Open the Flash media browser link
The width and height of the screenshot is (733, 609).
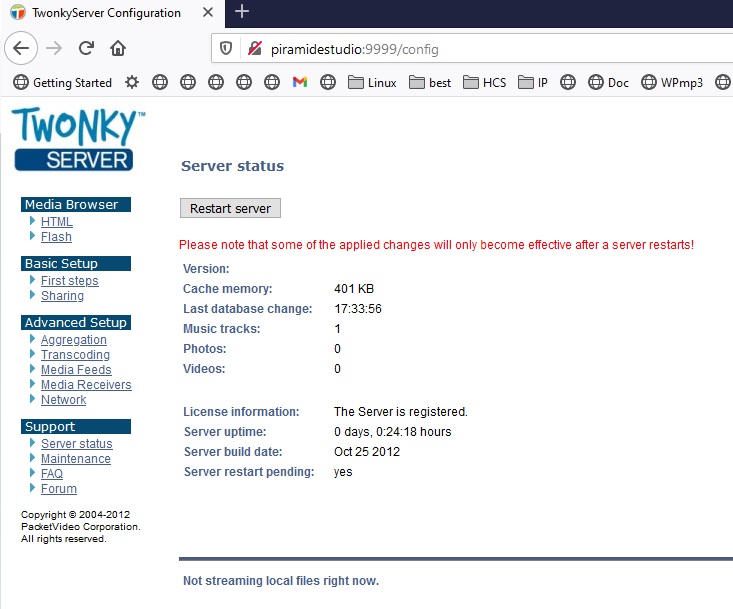pos(56,236)
